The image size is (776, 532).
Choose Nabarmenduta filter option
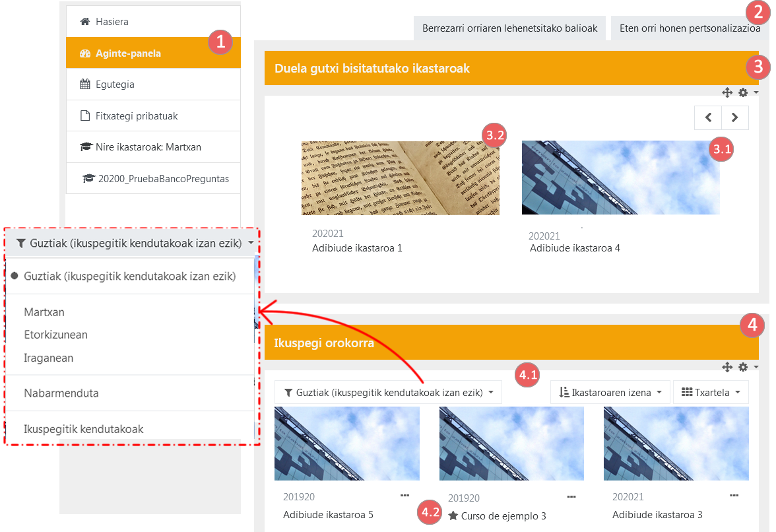tap(61, 393)
